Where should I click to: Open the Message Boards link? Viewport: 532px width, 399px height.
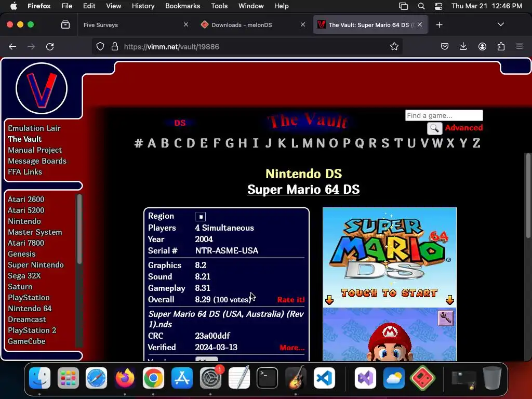coord(37,161)
